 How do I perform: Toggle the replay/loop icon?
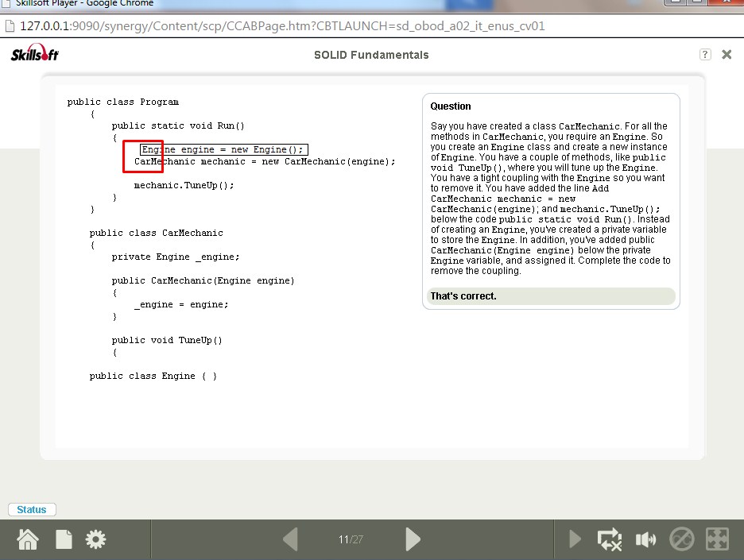click(609, 539)
